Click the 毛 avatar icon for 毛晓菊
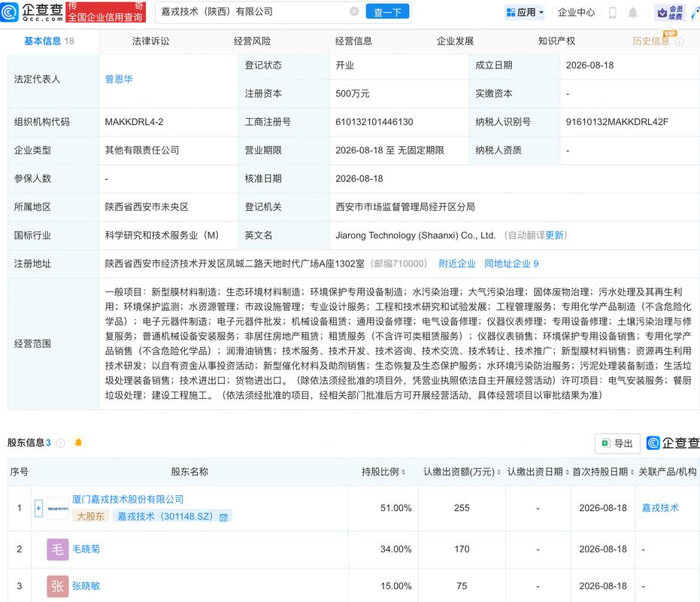This screenshot has width=700, height=602. (x=58, y=549)
